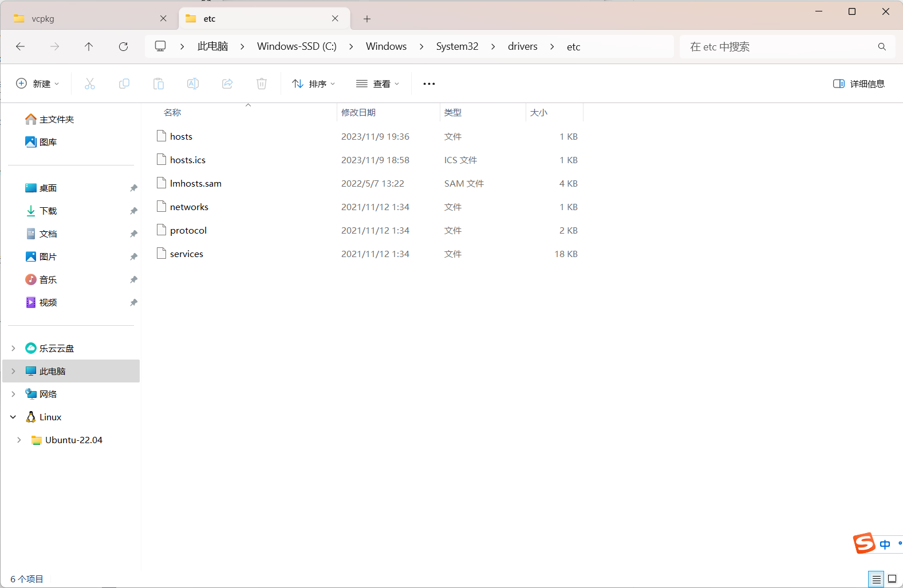Click the Sogou input method icon
903x588 pixels.
(865, 543)
